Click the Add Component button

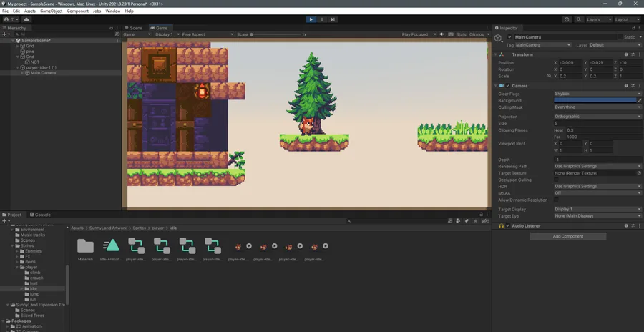click(568, 236)
